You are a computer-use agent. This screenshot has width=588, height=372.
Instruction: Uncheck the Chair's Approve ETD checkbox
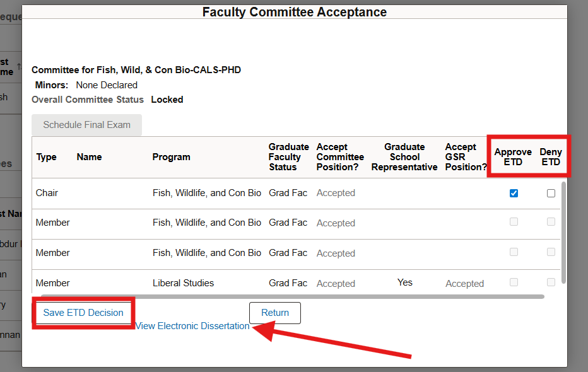514,193
